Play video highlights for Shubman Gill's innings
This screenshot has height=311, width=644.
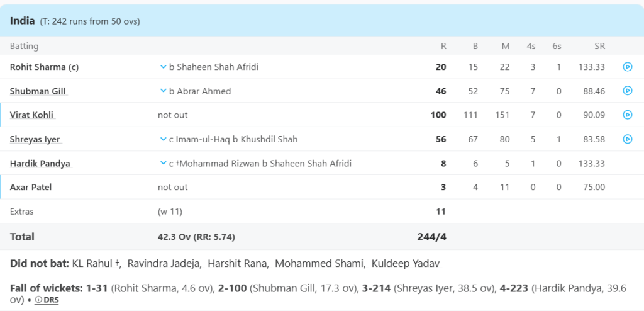coord(627,91)
